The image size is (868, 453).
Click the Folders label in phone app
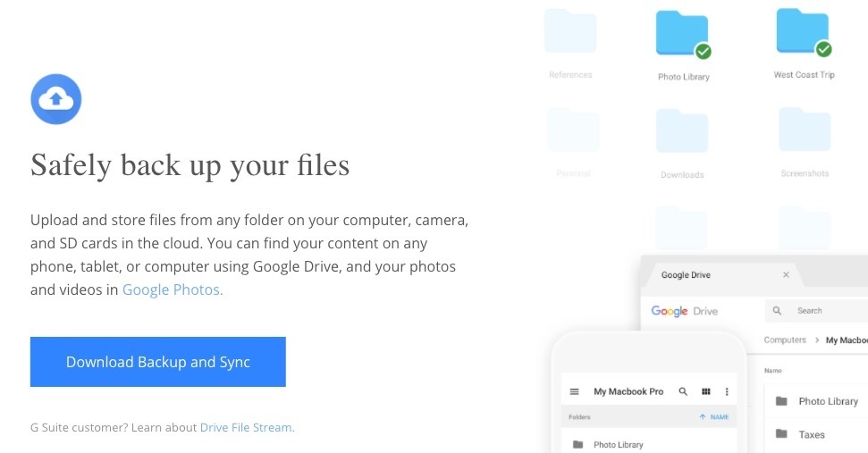click(579, 417)
